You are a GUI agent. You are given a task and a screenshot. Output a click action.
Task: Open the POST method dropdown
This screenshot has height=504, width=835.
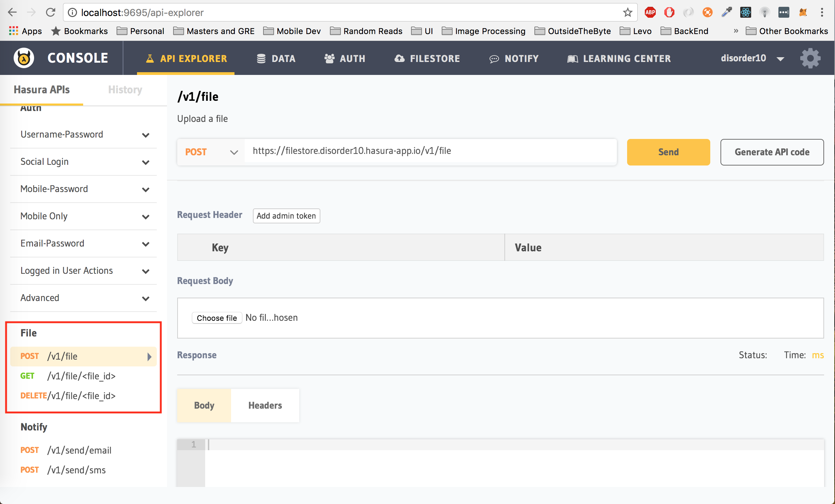point(211,152)
